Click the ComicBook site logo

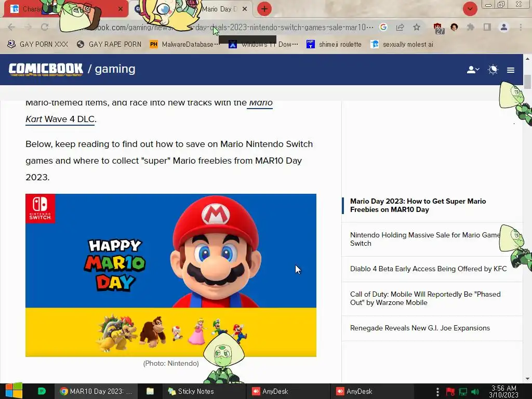pos(46,69)
